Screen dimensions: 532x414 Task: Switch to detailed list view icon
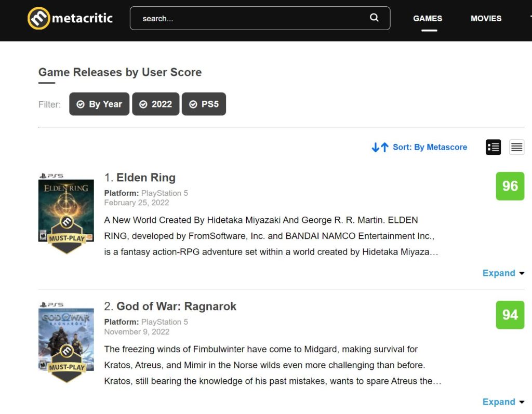pyautogui.click(x=493, y=147)
